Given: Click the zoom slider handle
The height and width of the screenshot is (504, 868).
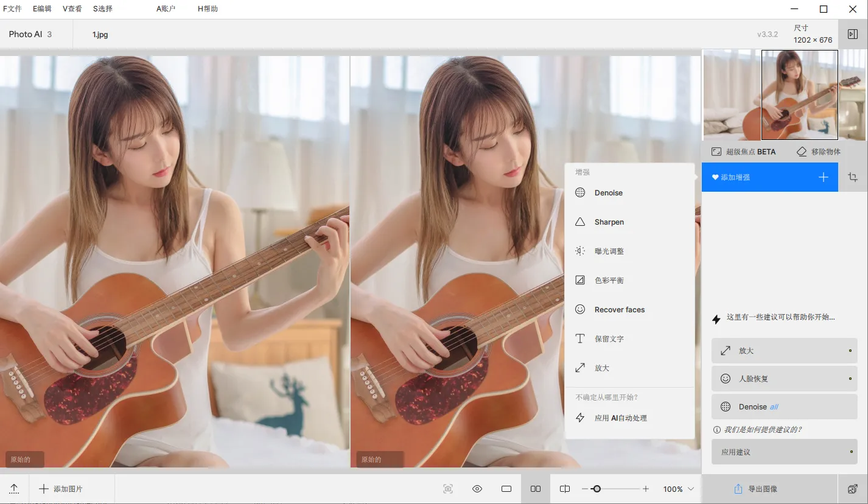Looking at the screenshot, I should (597, 489).
